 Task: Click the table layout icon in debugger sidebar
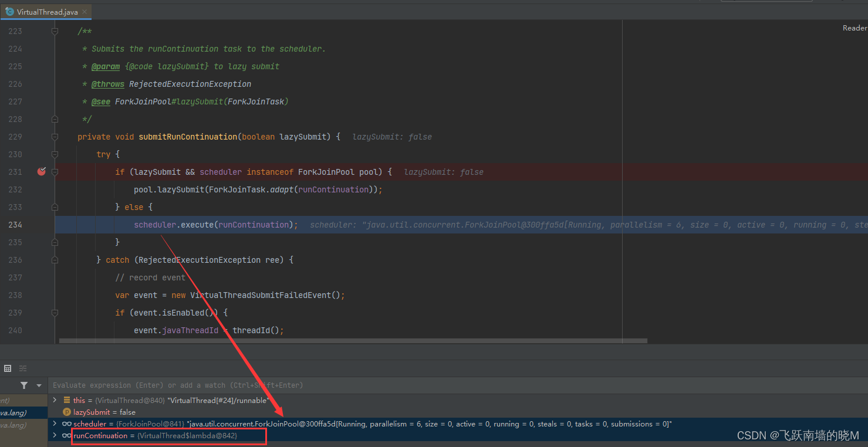[8, 368]
